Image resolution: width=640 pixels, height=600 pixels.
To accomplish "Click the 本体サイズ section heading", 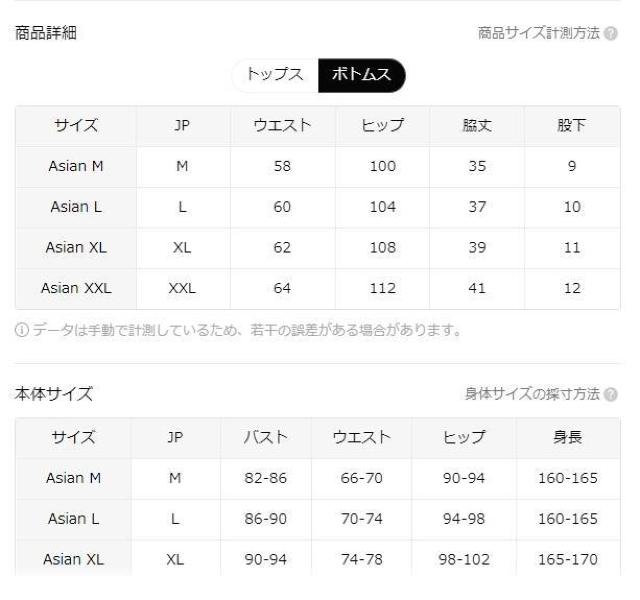I will (54, 394).
